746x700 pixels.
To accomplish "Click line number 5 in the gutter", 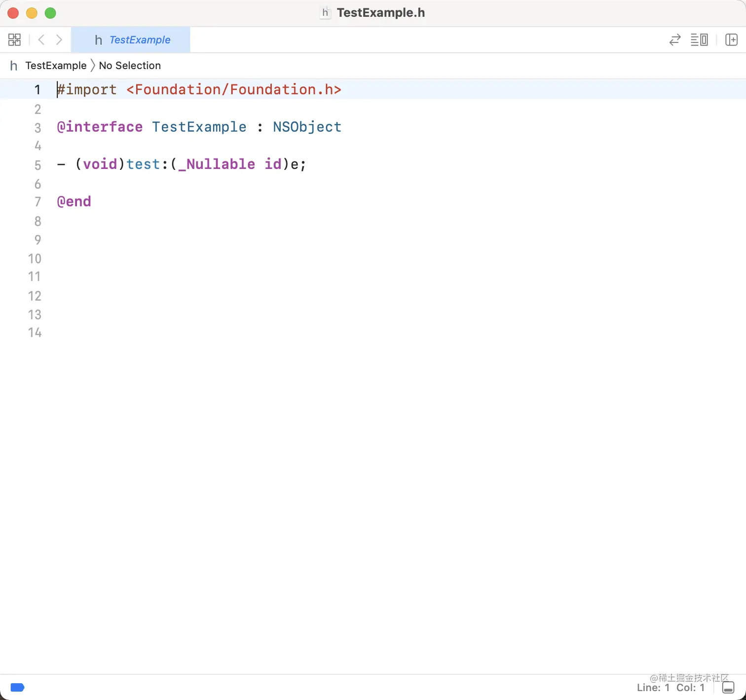I will pos(37,165).
